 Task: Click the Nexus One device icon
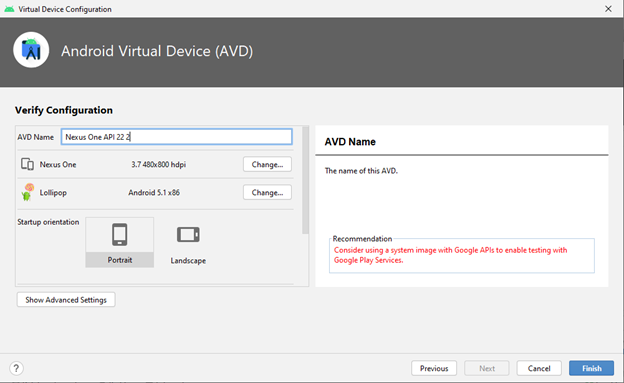(27, 164)
